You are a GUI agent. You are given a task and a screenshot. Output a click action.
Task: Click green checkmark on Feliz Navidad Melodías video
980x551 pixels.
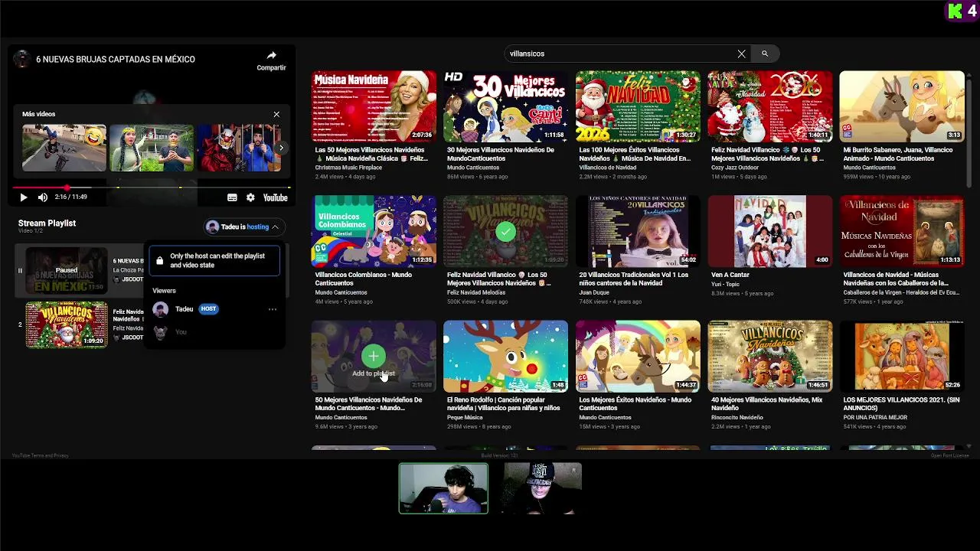505,231
